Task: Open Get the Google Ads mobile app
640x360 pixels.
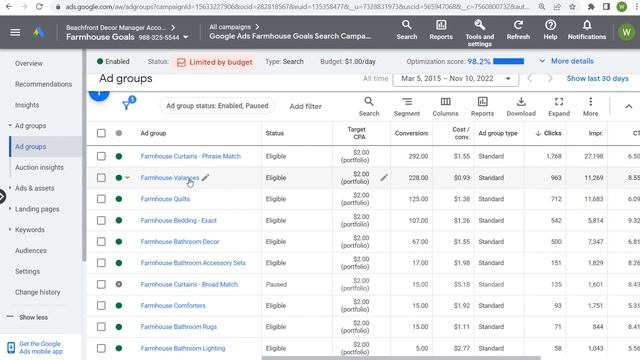Action: tap(41, 347)
